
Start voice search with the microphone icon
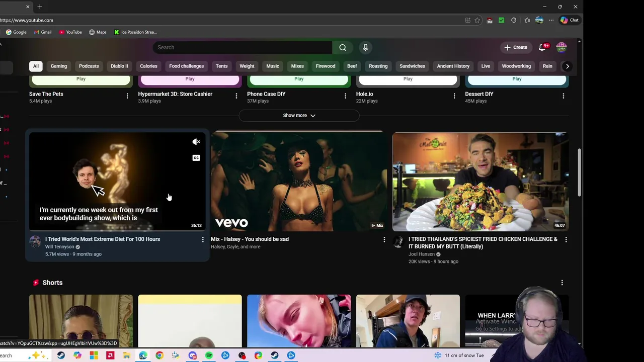pos(365,47)
